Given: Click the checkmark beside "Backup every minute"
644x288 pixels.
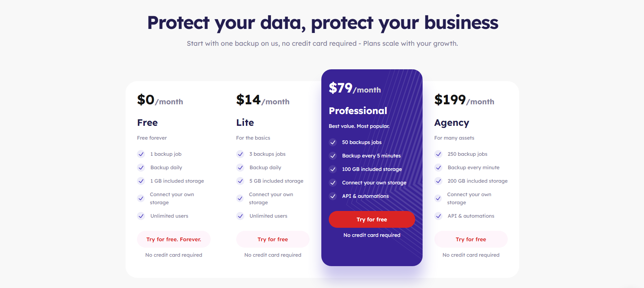Looking at the screenshot, I should click(438, 168).
